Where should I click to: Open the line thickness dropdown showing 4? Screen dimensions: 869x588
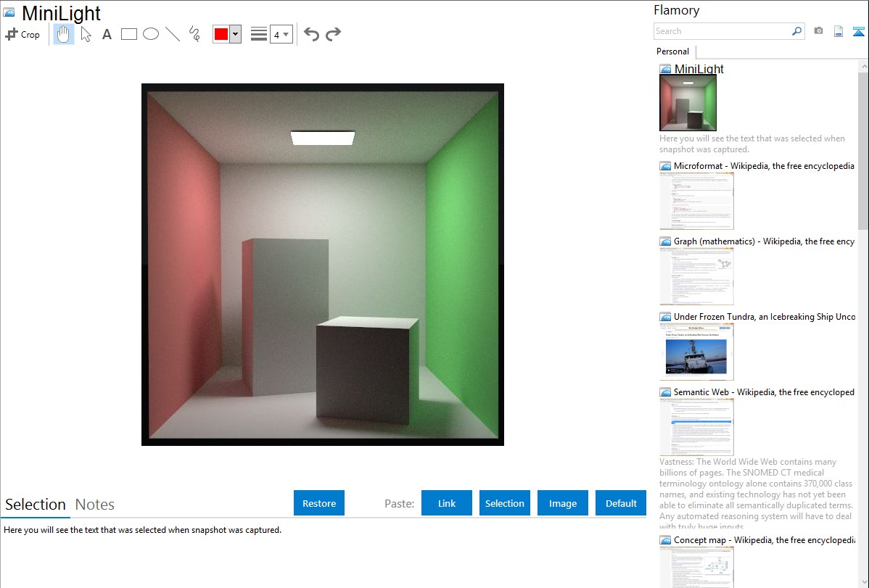281,35
